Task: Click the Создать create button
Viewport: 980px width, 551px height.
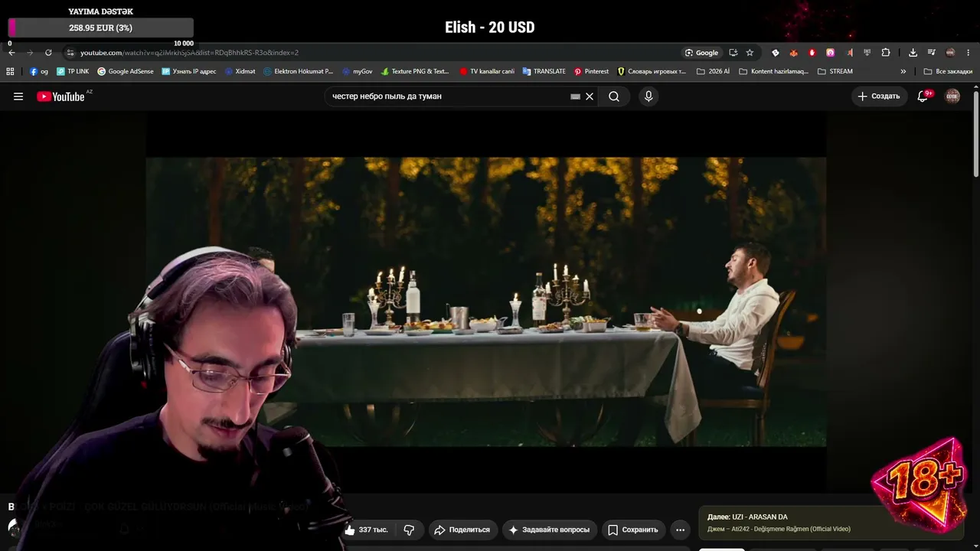Action: tap(879, 96)
